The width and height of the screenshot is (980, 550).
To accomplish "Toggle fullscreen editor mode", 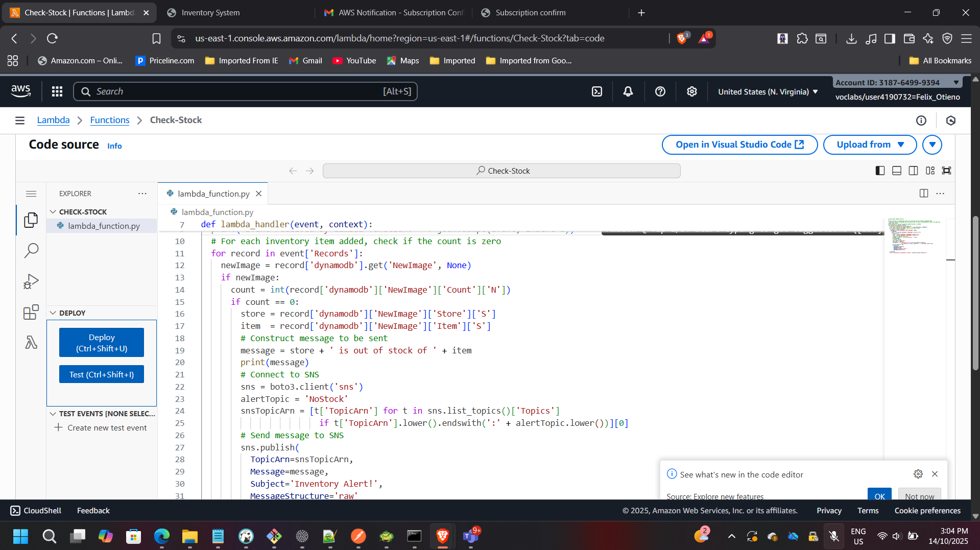I will (947, 171).
